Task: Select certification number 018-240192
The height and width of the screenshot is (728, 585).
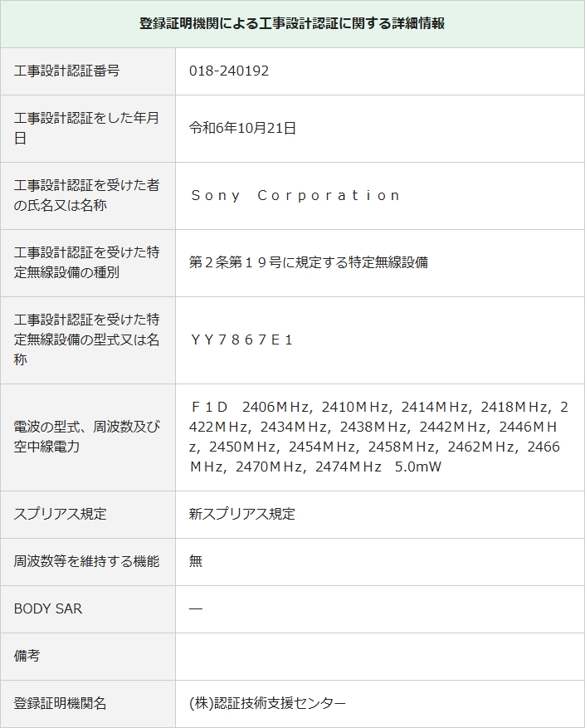Action: click(x=229, y=71)
